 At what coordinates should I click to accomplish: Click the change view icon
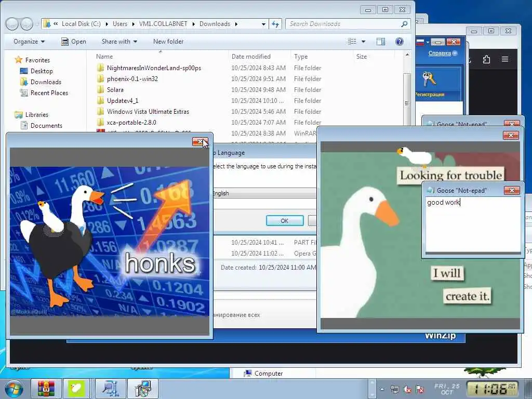pos(353,42)
